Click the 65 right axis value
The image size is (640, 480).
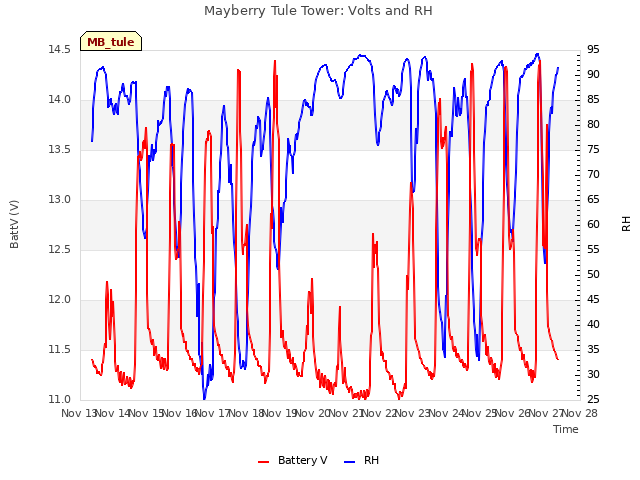593,200
